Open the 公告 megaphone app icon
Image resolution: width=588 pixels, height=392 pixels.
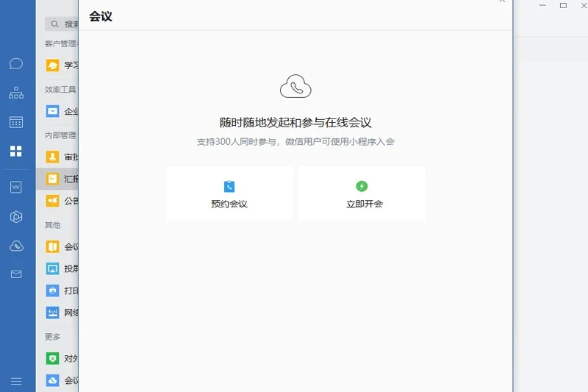pos(52,201)
